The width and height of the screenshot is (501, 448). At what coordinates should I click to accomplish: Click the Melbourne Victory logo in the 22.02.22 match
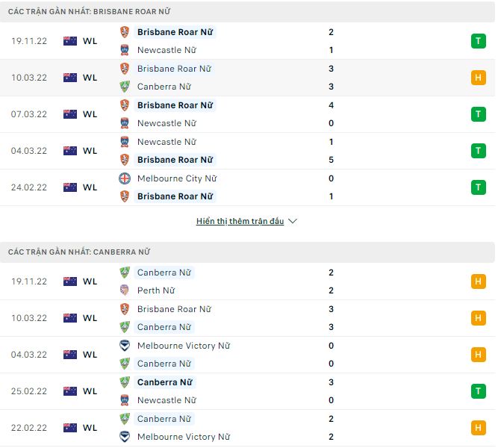(x=125, y=437)
